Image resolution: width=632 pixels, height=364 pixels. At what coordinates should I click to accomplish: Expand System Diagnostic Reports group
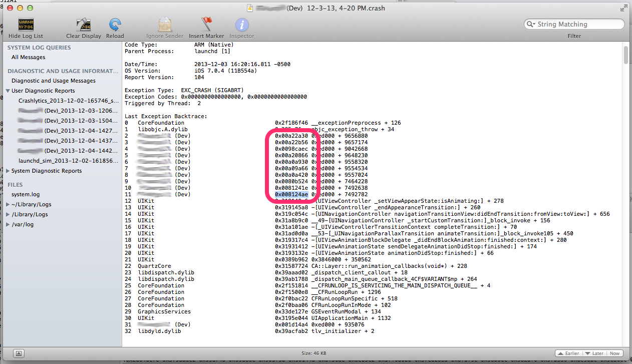[x=8, y=171]
